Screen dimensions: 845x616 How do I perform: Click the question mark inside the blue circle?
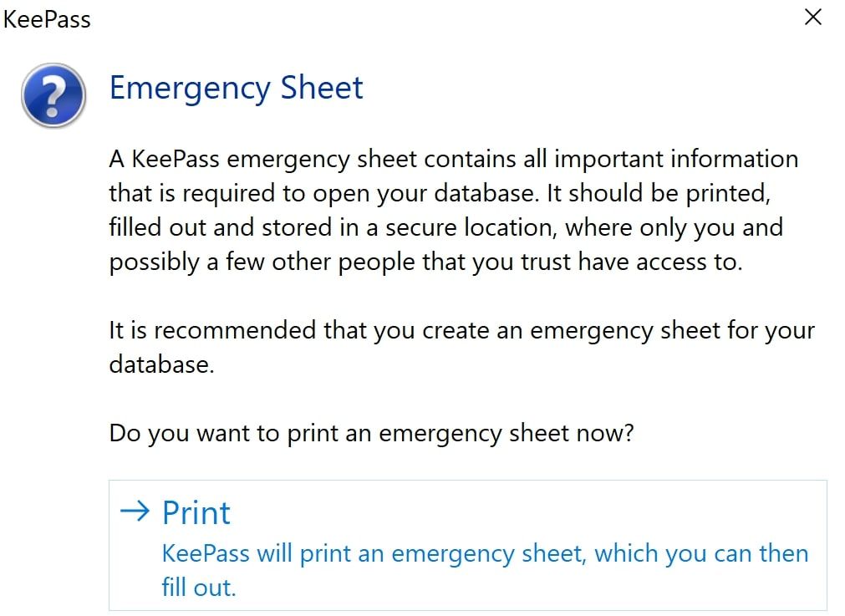tap(53, 95)
